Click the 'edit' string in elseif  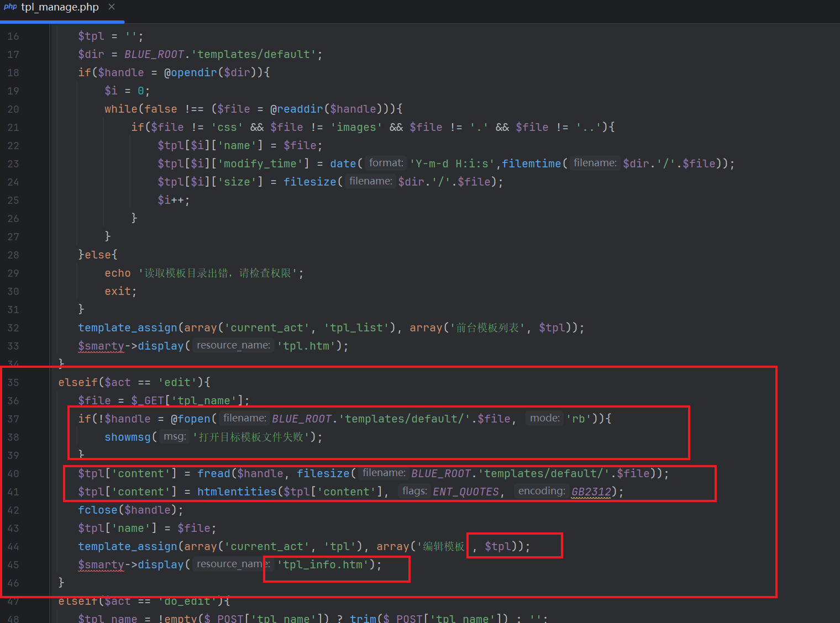177,382
